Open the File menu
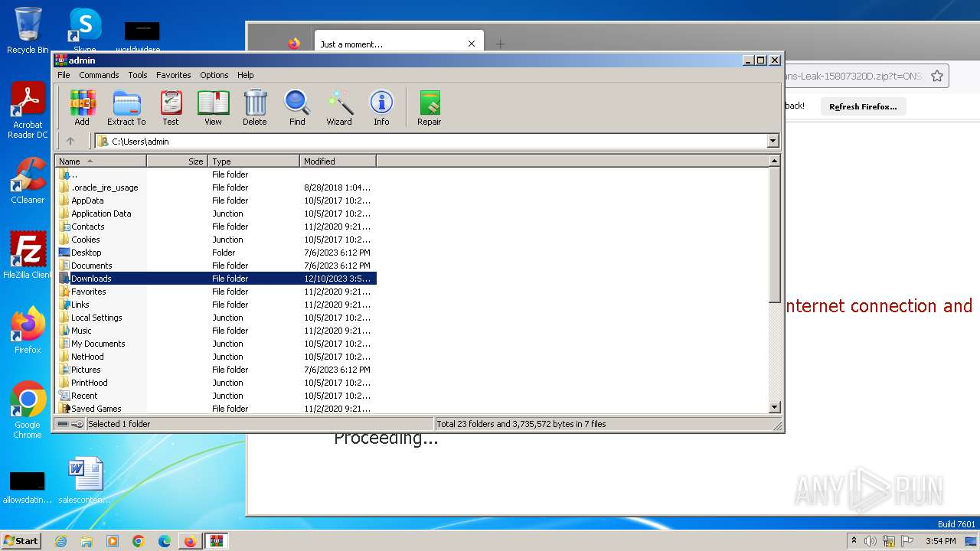This screenshot has width=980, height=551. coord(64,75)
